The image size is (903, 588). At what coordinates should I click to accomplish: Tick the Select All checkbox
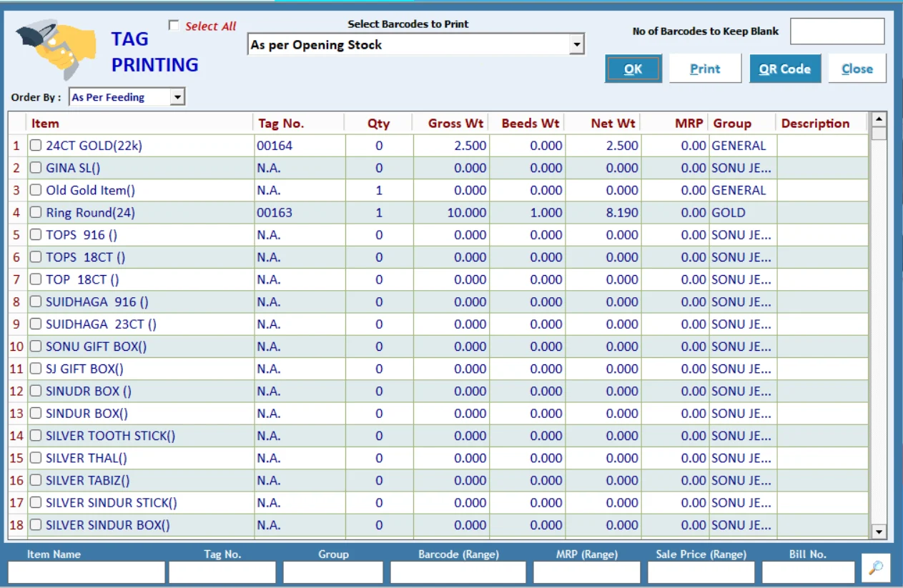pos(174,26)
